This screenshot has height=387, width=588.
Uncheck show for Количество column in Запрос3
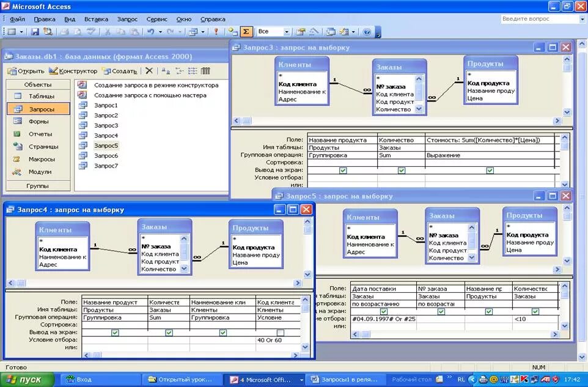pyautogui.click(x=402, y=171)
